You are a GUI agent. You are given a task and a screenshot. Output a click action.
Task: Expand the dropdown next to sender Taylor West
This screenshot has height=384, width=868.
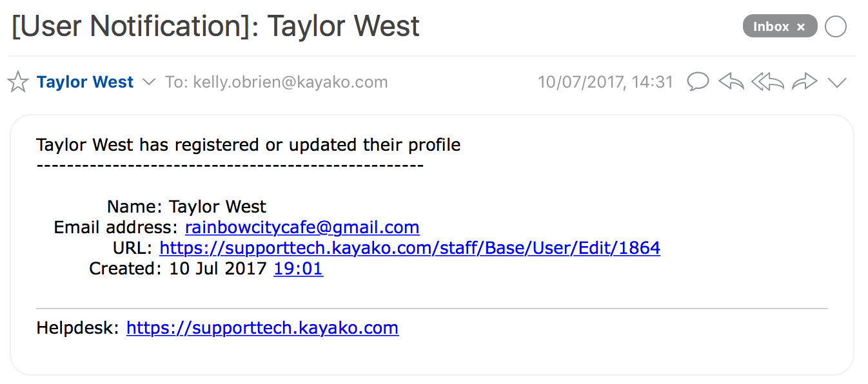149,82
